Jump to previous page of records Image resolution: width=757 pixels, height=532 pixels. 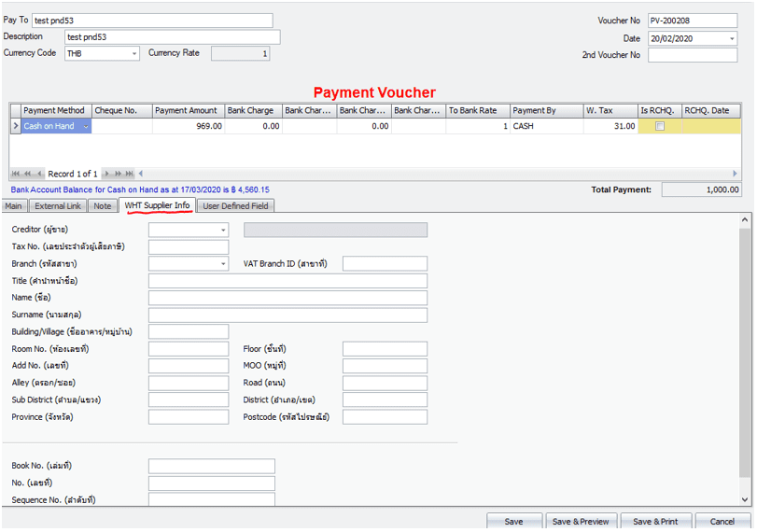point(26,174)
